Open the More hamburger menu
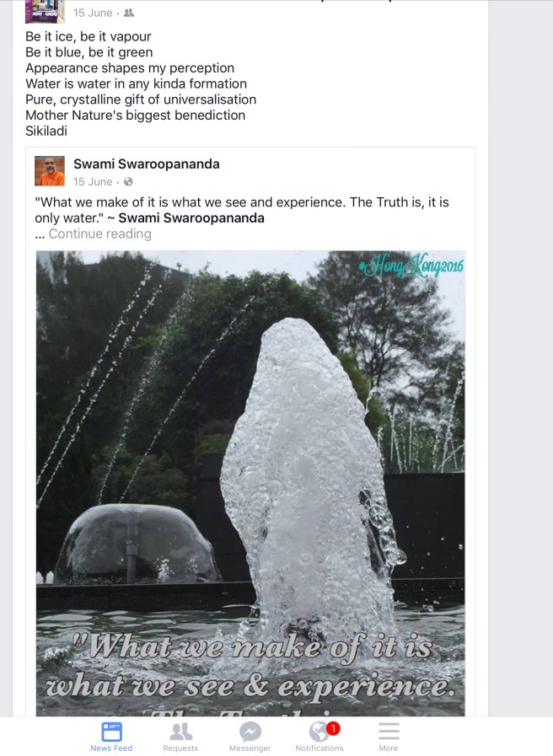 pyautogui.click(x=389, y=737)
